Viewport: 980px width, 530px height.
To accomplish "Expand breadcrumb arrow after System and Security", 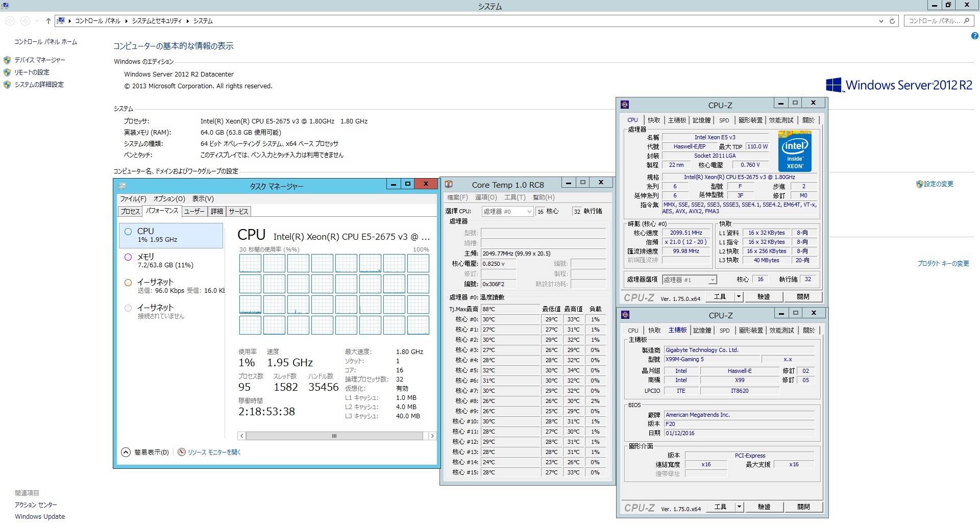I will [x=187, y=21].
